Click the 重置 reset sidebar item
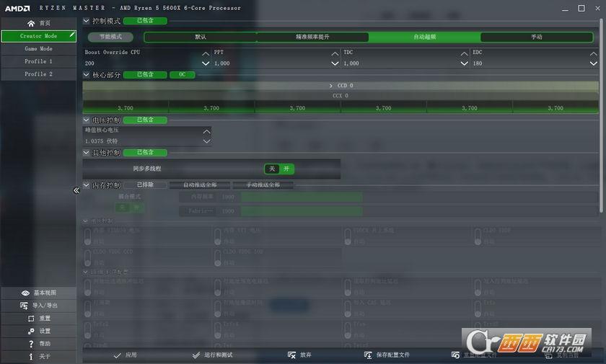606x364 pixels. point(38,318)
